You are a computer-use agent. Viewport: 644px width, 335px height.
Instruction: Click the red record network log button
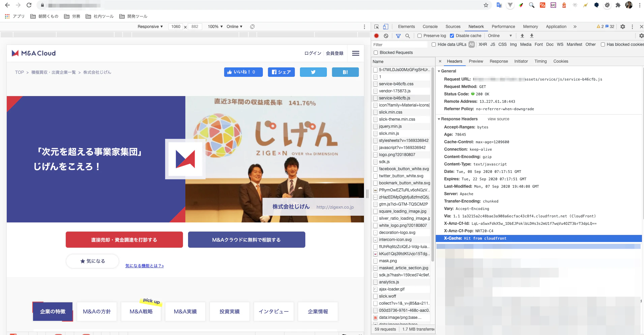(x=376, y=36)
